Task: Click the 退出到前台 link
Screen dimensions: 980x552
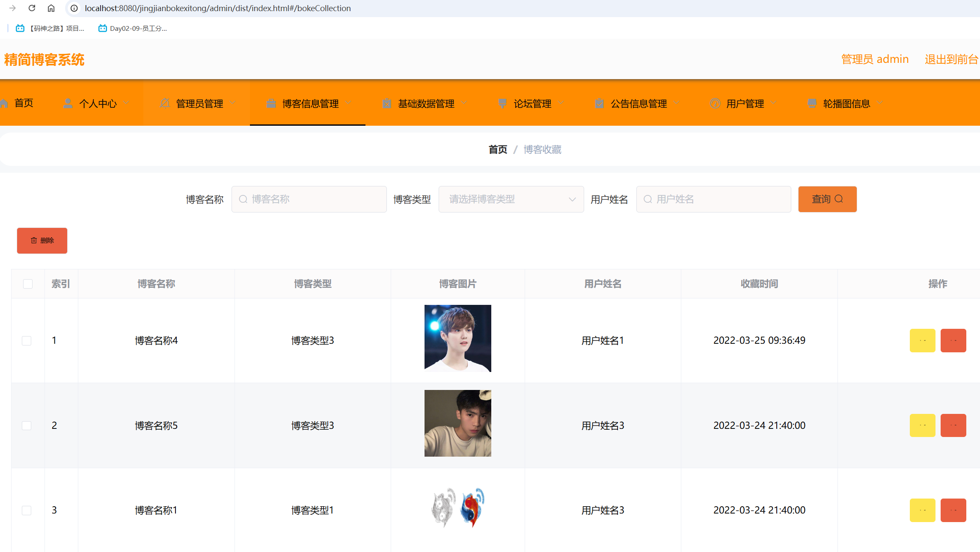Action: [x=951, y=59]
